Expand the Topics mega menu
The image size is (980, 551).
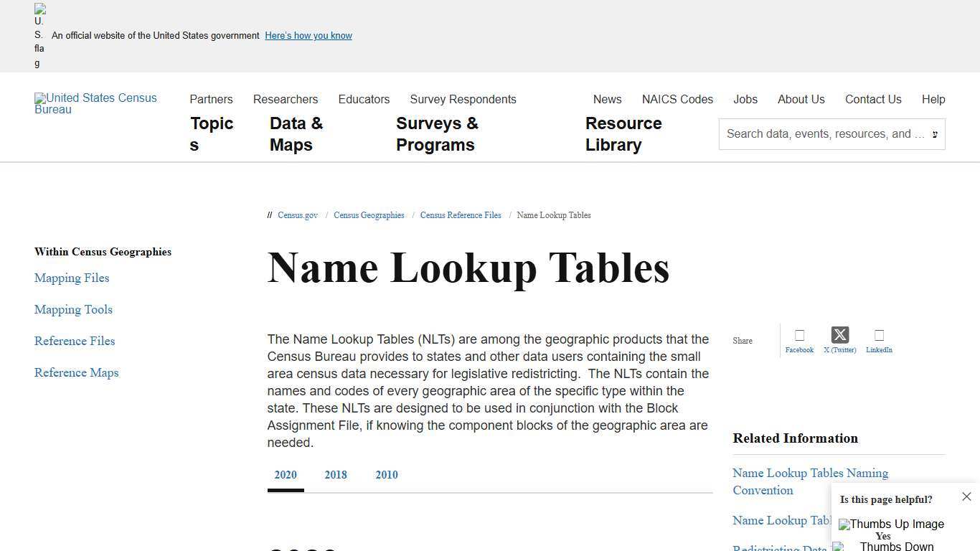tap(211, 134)
